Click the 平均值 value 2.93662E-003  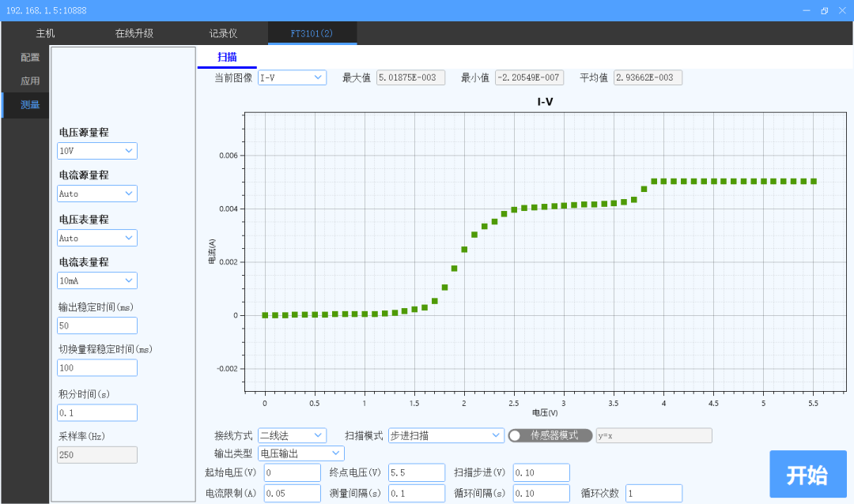tap(648, 78)
